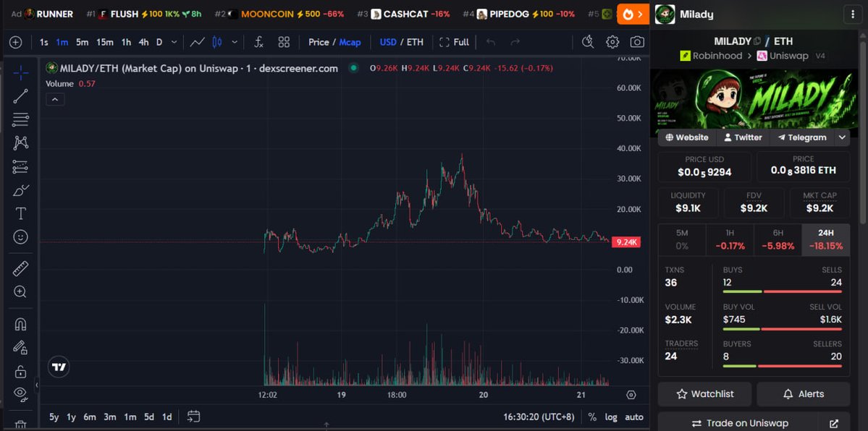Select the candlestick chart style
This screenshot has height=431, width=868.
point(217,42)
